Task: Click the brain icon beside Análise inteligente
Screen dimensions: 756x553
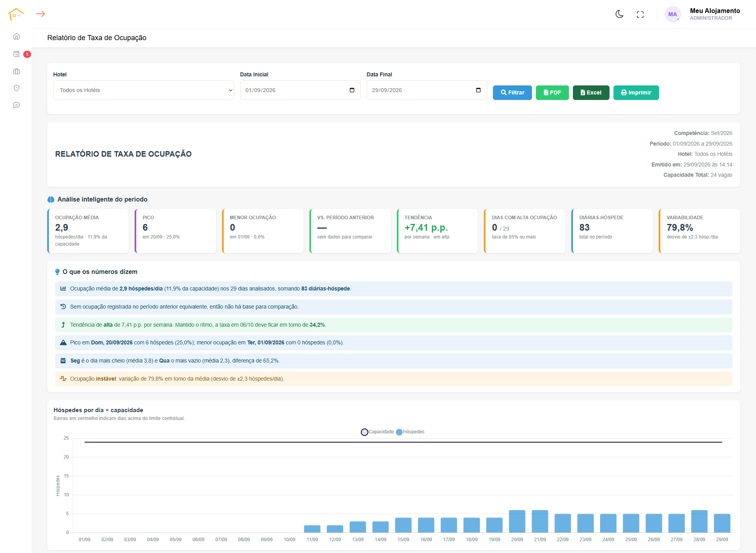Action: pyautogui.click(x=51, y=200)
